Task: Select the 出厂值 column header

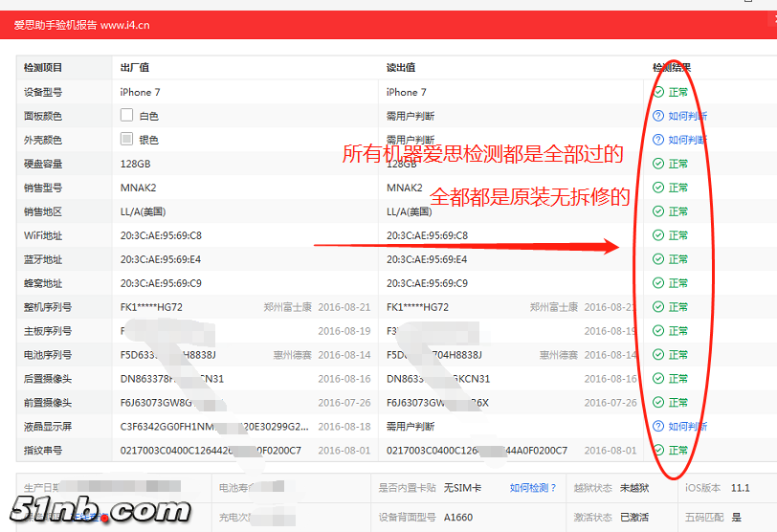Action: coord(135,68)
